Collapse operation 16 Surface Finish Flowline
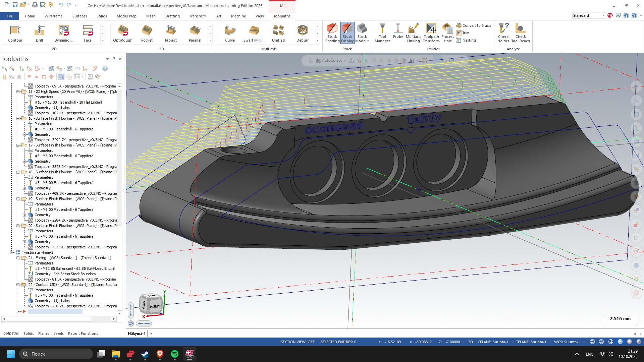This screenshot has width=644, height=362. (18, 118)
